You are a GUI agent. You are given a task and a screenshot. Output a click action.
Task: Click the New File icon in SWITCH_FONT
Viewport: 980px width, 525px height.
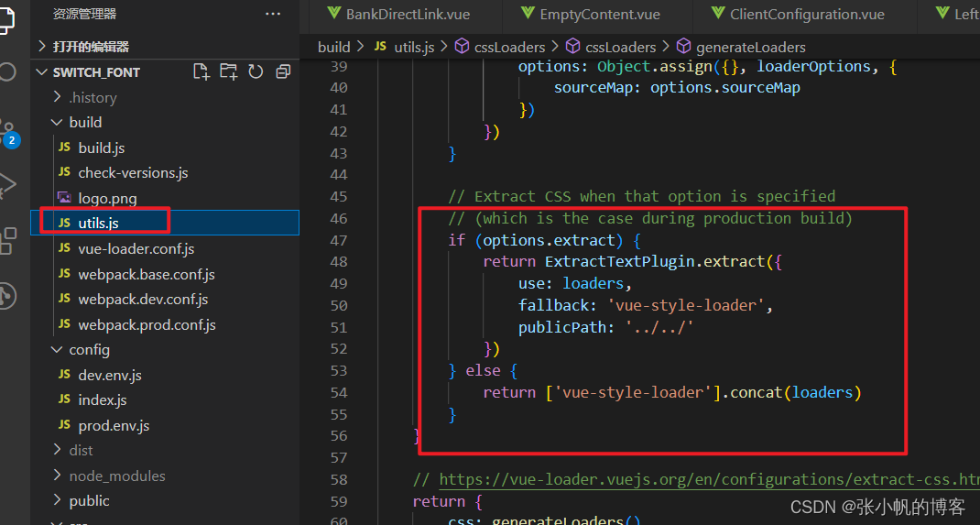(x=201, y=71)
